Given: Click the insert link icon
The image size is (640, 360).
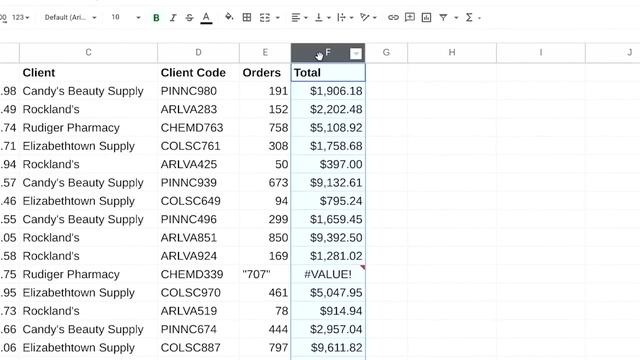Looking at the screenshot, I should click(x=393, y=18).
